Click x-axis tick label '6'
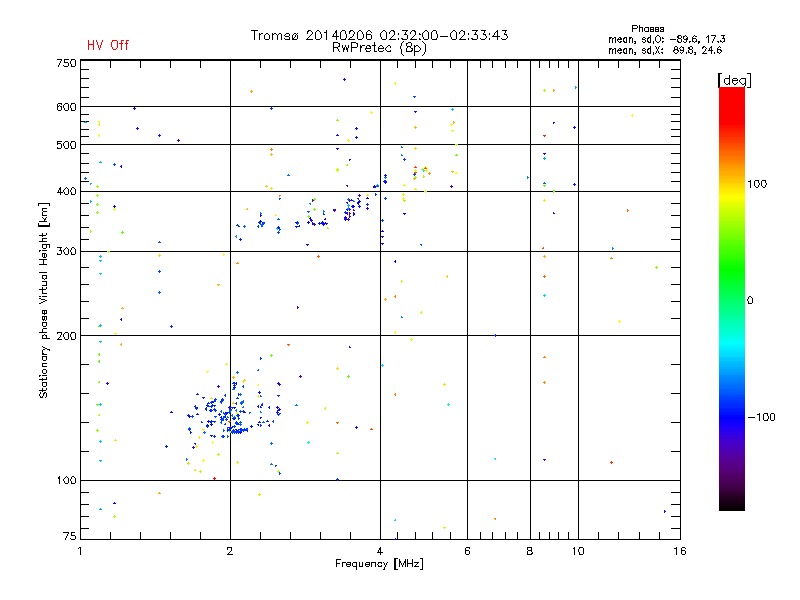Screen dimensions: 800x600 467,551
